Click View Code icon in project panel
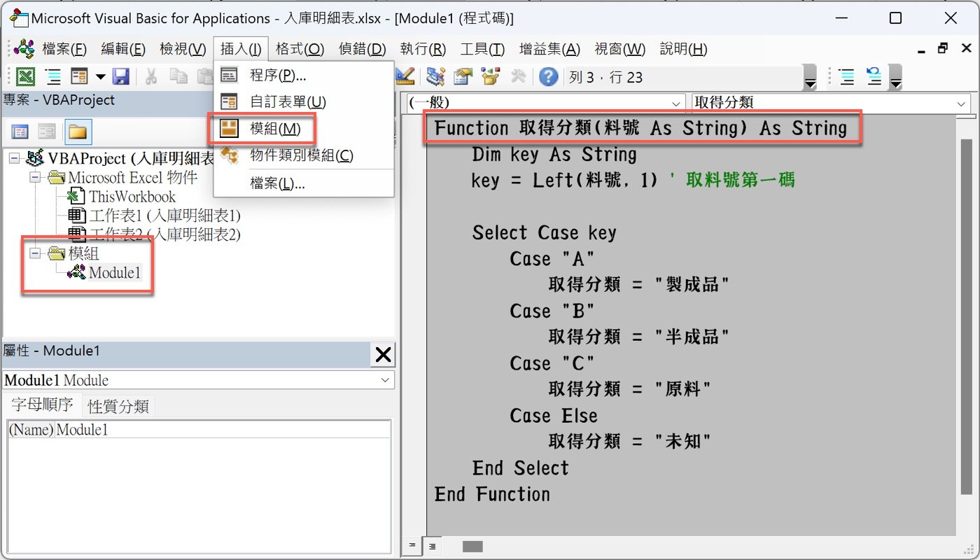Screen dimensions: 980x560 click(x=20, y=131)
